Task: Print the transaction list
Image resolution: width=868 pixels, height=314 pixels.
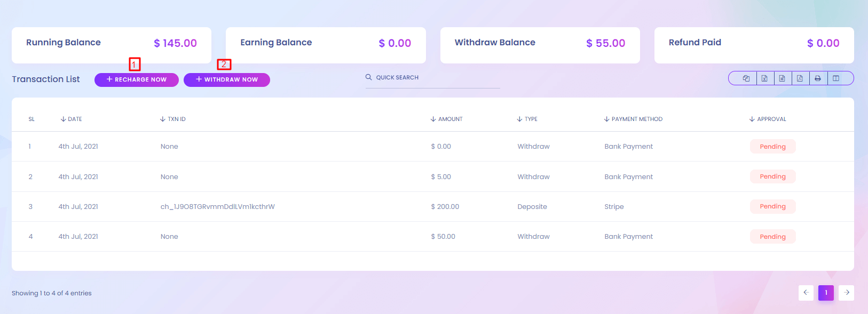Action: pos(818,78)
